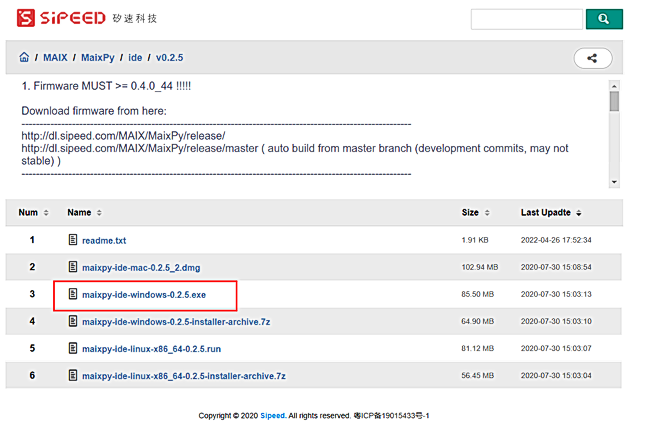Click the Sipeed logo in the header
Screen dimensions: 645x438
[87, 18]
